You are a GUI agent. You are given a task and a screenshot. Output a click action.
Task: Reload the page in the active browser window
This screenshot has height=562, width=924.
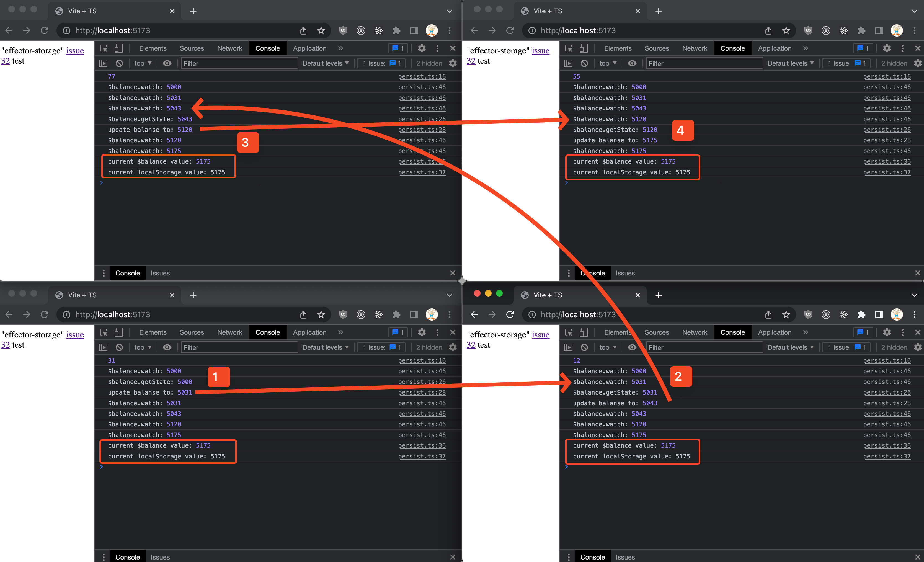click(x=510, y=314)
